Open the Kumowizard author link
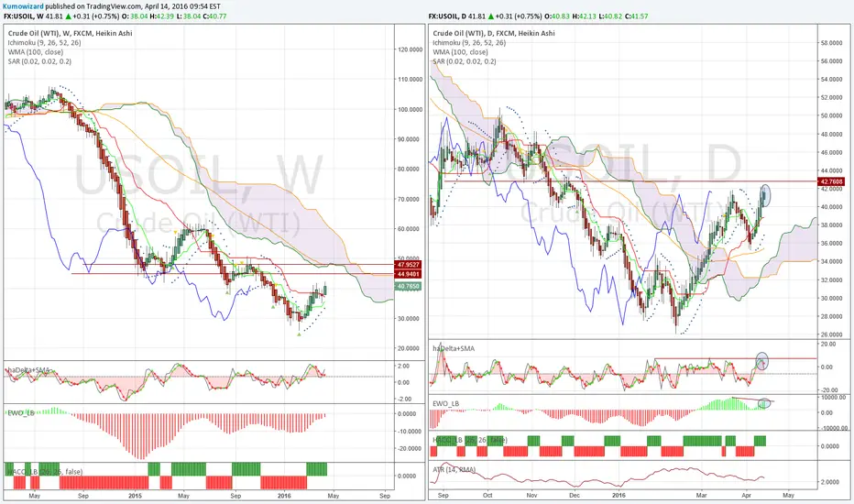The image size is (854, 504). 23,6
